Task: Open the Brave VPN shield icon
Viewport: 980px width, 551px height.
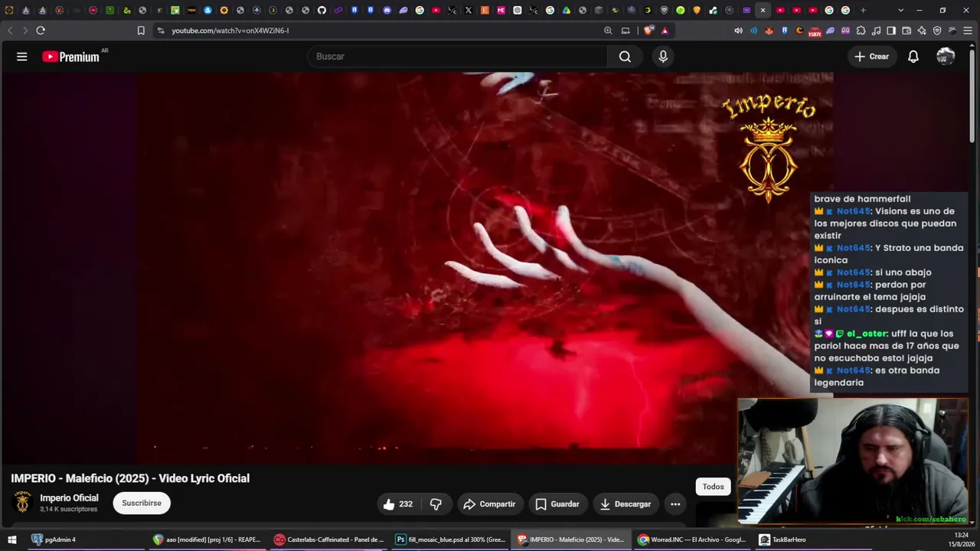Action: click(937, 31)
